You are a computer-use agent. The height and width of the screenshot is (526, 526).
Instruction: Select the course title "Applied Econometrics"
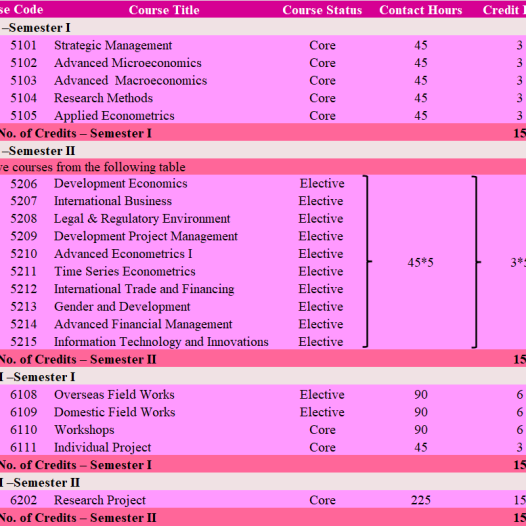tap(114, 116)
